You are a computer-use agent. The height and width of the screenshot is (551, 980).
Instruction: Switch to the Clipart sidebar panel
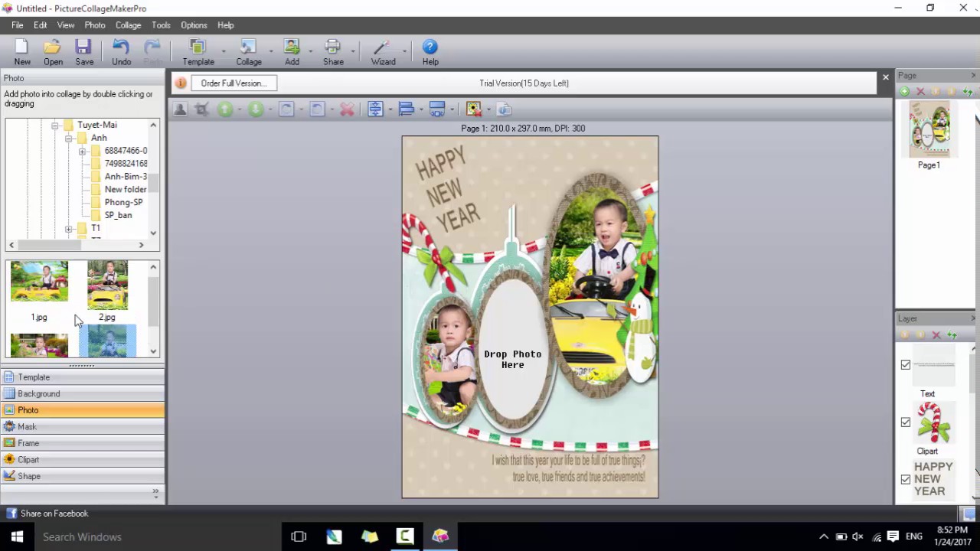pyautogui.click(x=82, y=459)
